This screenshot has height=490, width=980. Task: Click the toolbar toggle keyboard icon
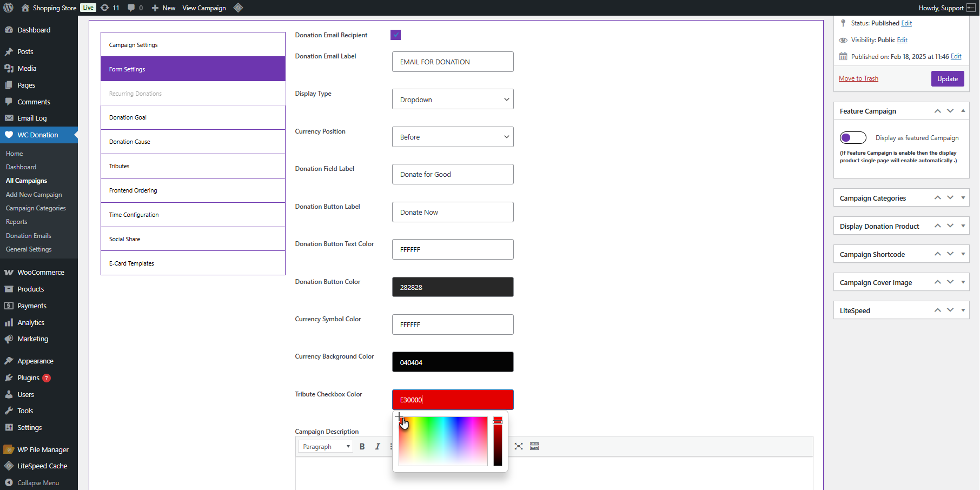point(534,447)
